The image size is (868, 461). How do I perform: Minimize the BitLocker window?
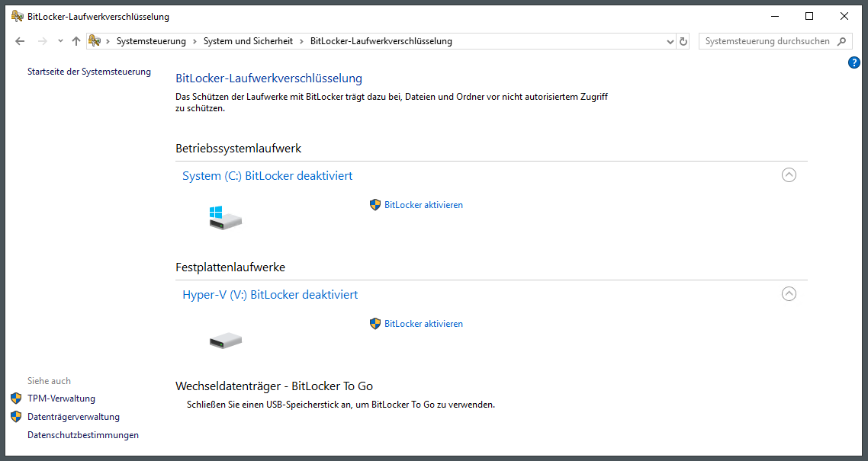[775, 16]
